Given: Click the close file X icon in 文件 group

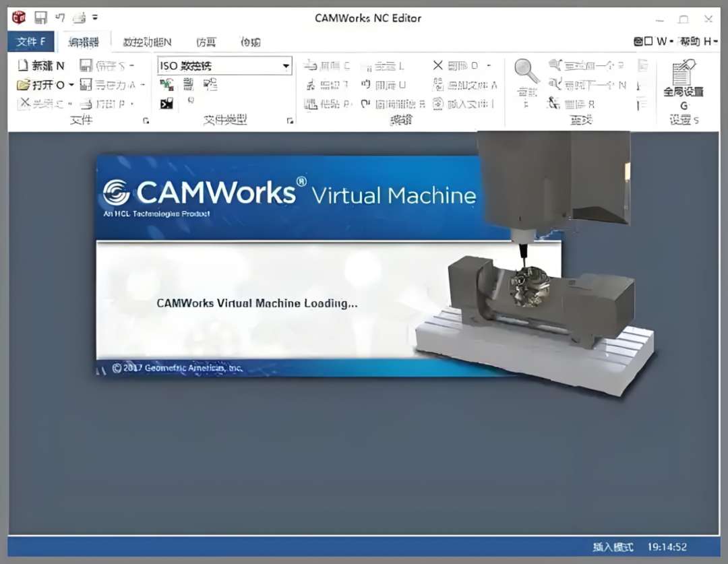Looking at the screenshot, I should coord(24,104).
